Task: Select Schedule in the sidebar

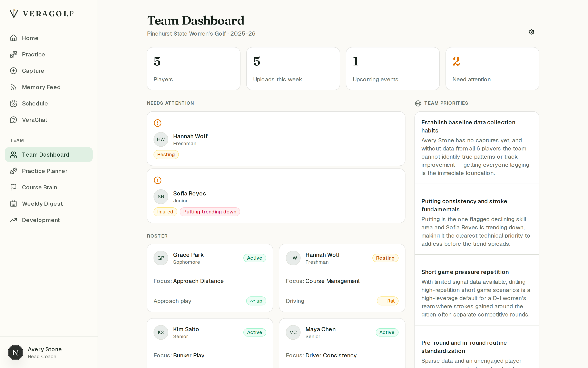Action: (49, 103)
